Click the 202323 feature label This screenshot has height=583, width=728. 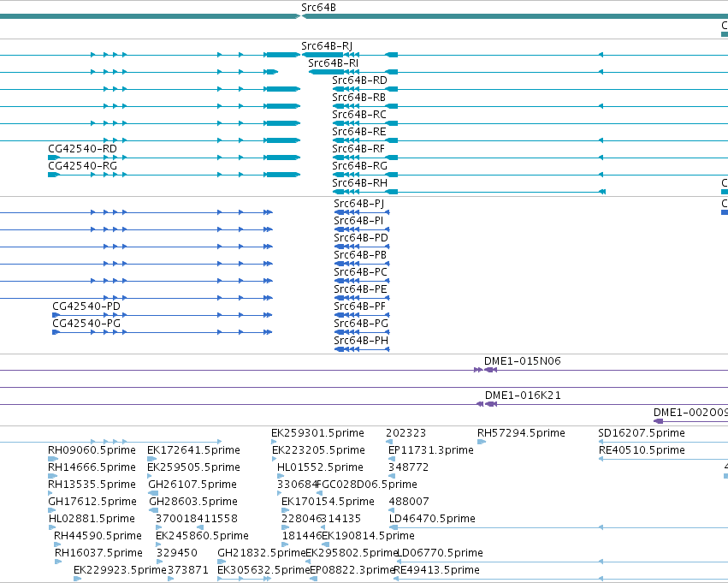(x=405, y=433)
